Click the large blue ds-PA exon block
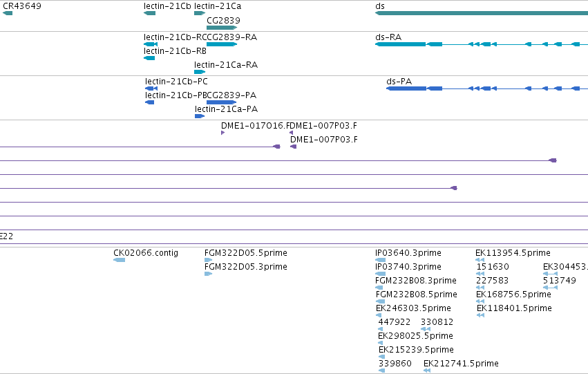The height and width of the screenshot is (374, 588). [x=406, y=88]
